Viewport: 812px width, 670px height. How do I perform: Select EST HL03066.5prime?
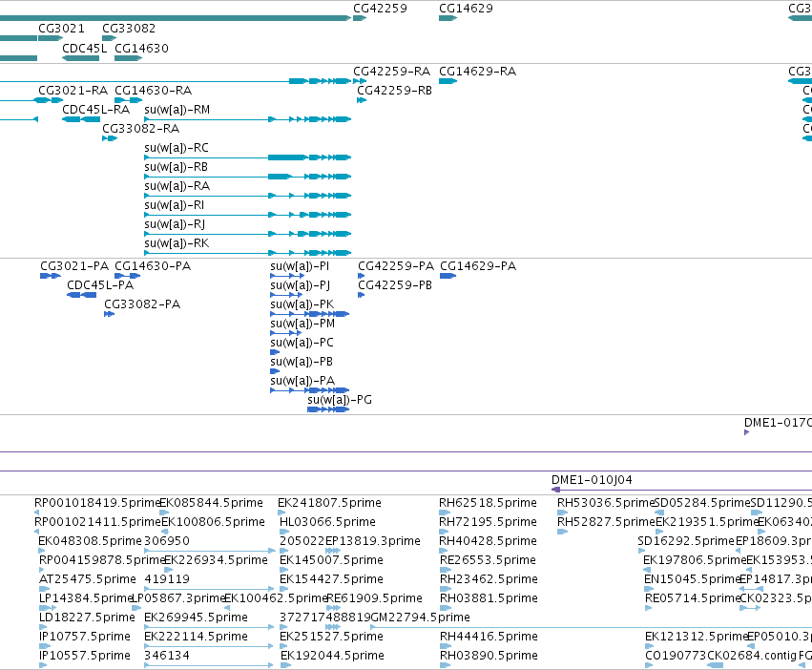click(327, 522)
